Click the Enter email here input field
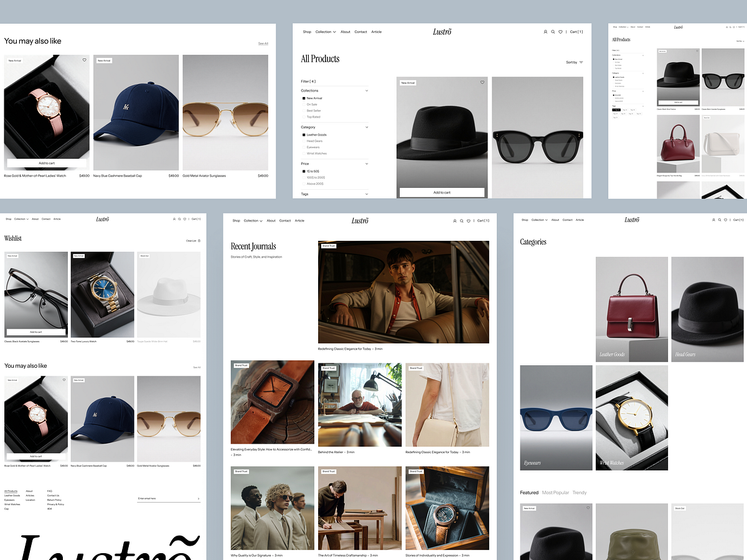Screen dimensions: 747x560 [165, 498]
